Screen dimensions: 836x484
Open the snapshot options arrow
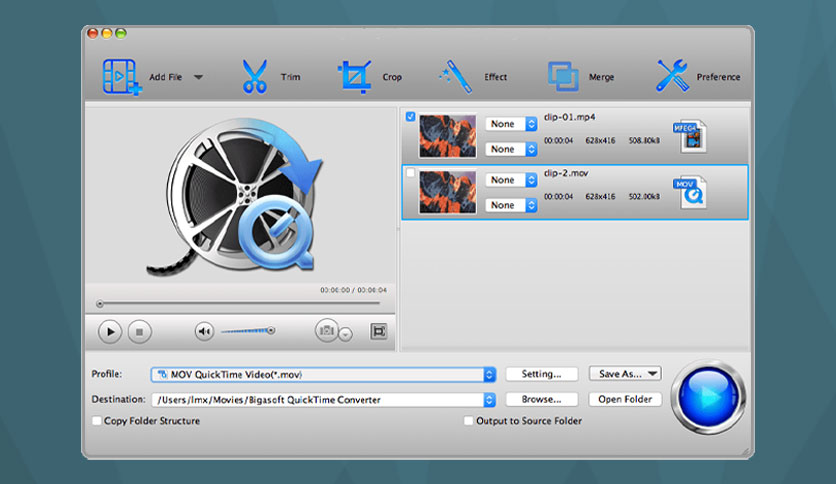coord(345,334)
